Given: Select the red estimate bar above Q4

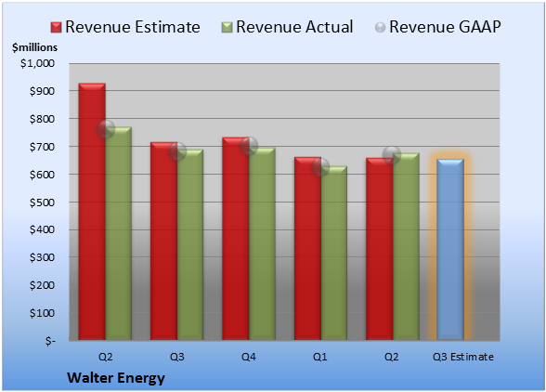Looking at the screenshot, I should [236, 239].
